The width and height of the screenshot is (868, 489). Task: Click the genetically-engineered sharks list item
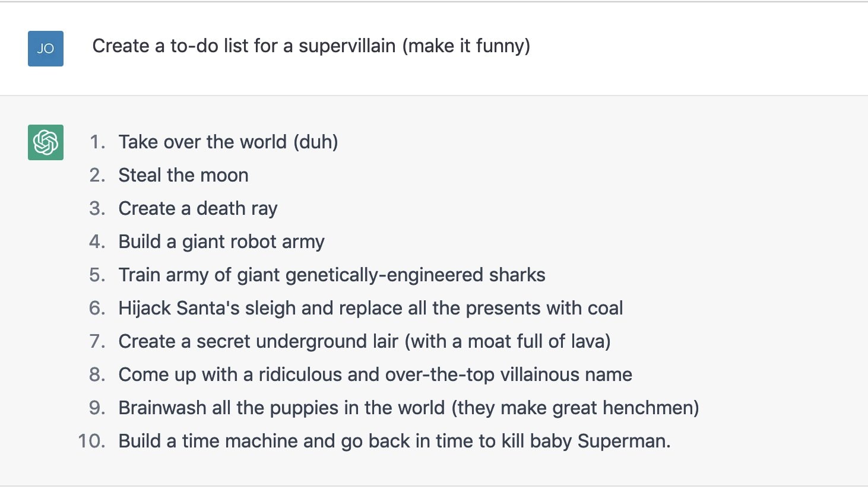(x=332, y=275)
